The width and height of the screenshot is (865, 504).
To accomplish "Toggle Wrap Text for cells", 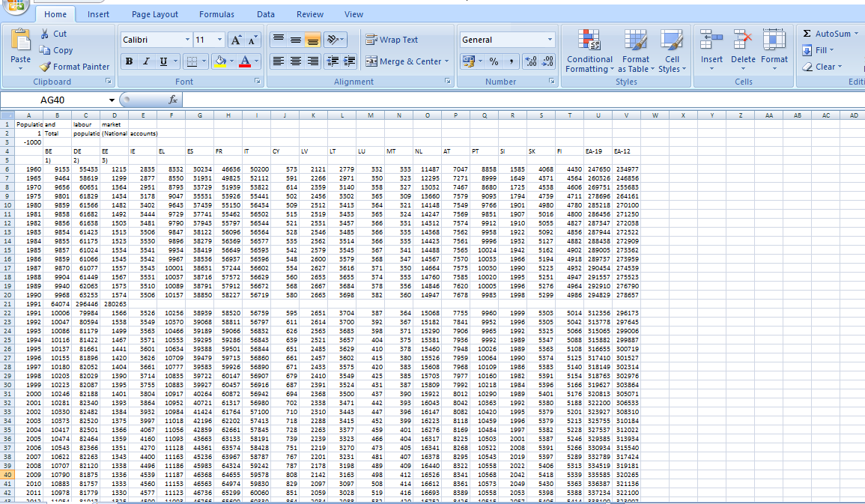I will pos(392,40).
